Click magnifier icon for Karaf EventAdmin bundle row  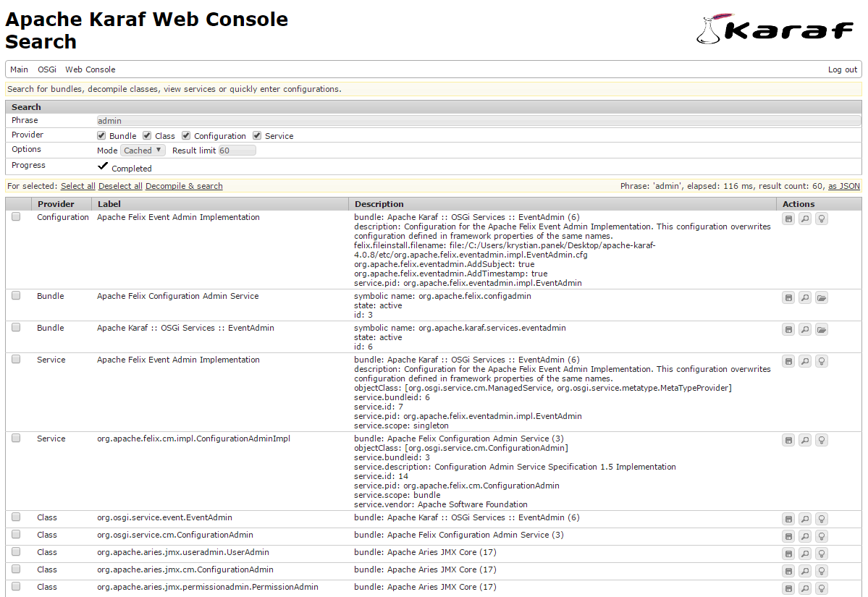coord(805,330)
